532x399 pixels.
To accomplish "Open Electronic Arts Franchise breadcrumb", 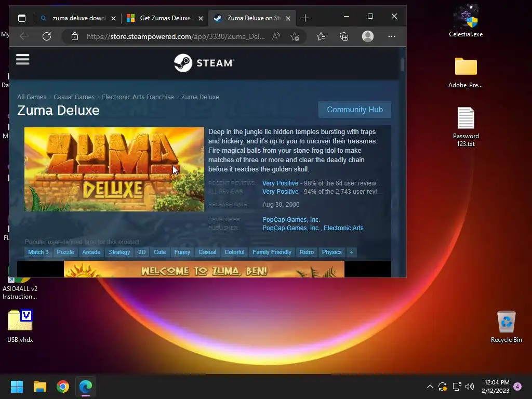I will point(138,97).
